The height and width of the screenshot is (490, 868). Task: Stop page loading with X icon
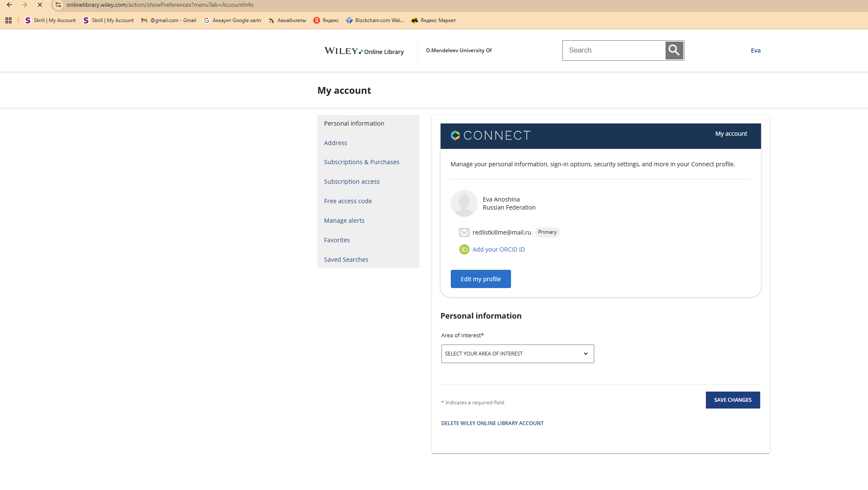click(x=40, y=5)
